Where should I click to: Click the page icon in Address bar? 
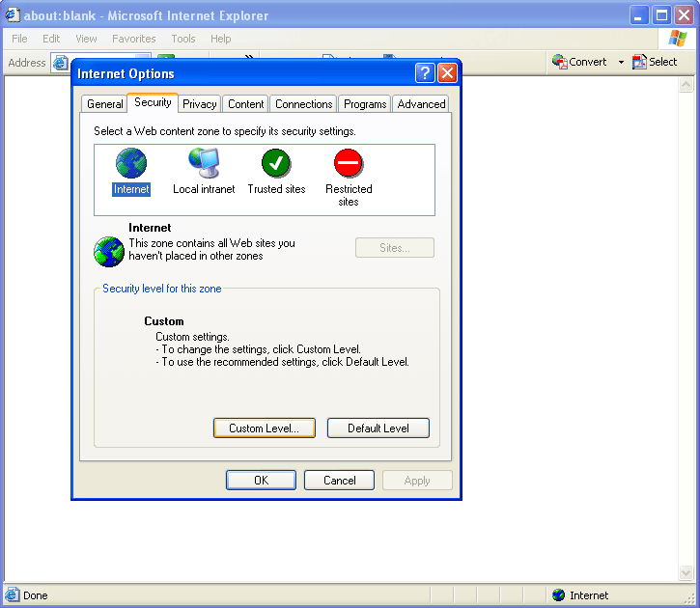(60, 63)
